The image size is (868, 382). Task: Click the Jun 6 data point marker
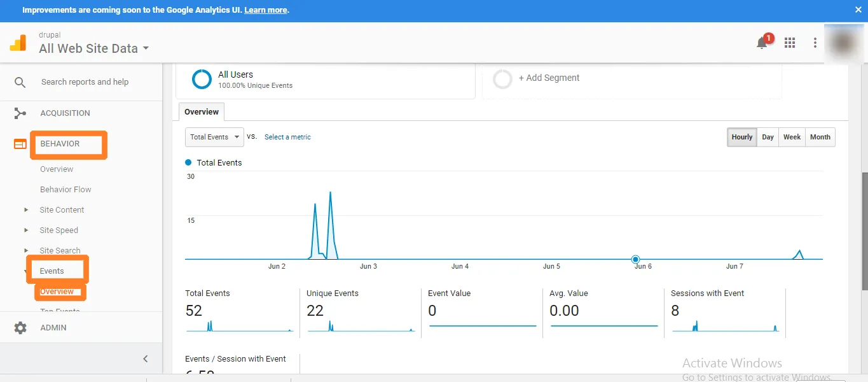(x=635, y=259)
